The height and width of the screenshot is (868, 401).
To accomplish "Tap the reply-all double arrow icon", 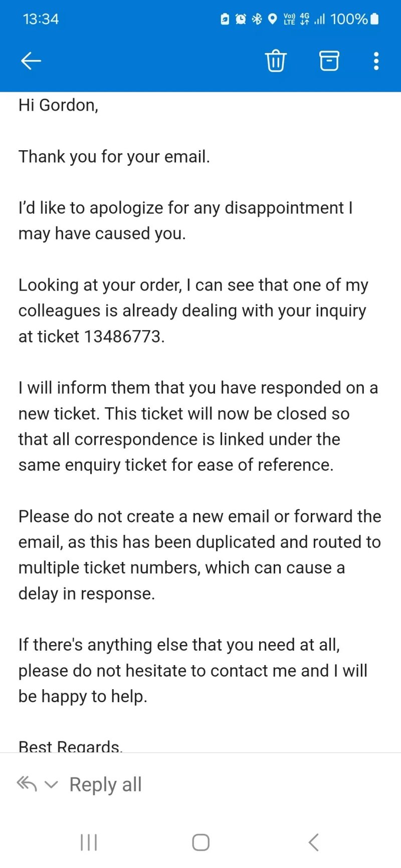I will pyautogui.click(x=27, y=783).
